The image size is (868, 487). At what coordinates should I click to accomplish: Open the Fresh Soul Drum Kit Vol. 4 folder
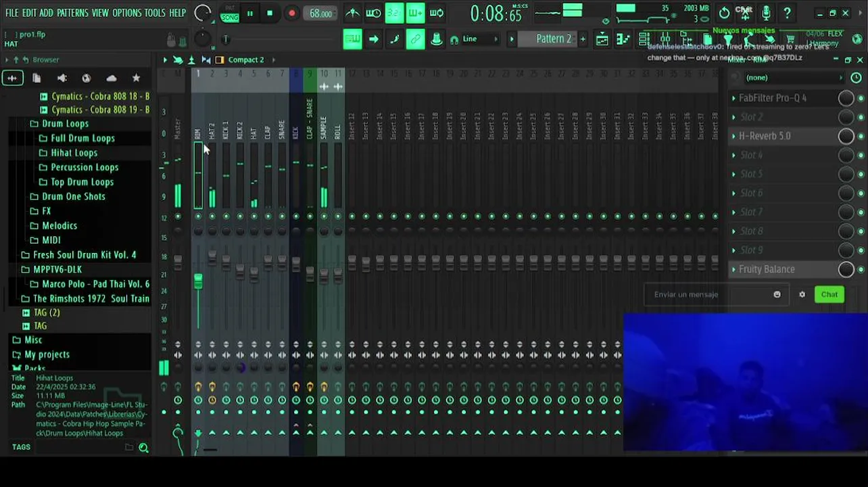pyautogui.click(x=85, y=255)
